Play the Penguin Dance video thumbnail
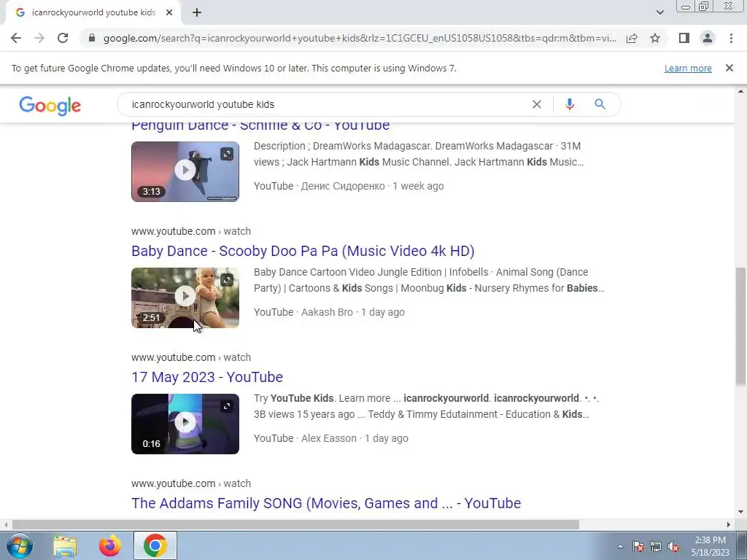The width and height of the screenshot is (747, 560). click(185, 171)
